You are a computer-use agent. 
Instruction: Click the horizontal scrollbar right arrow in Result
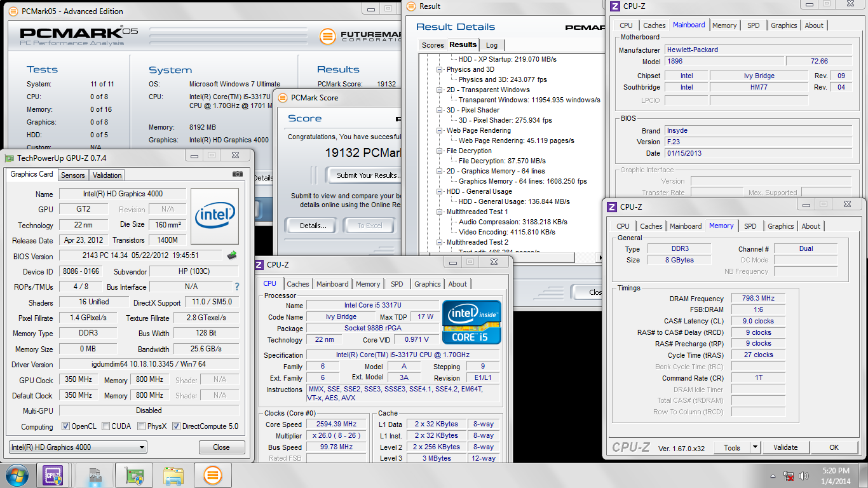click(x=600, y=257)
